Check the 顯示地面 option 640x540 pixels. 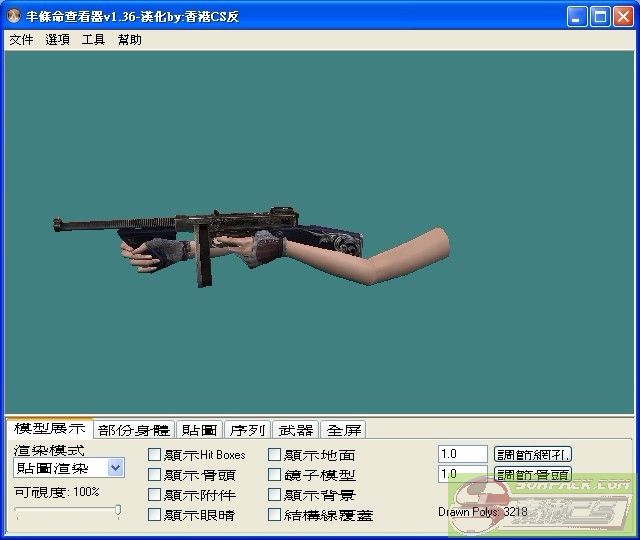point(274,455)
